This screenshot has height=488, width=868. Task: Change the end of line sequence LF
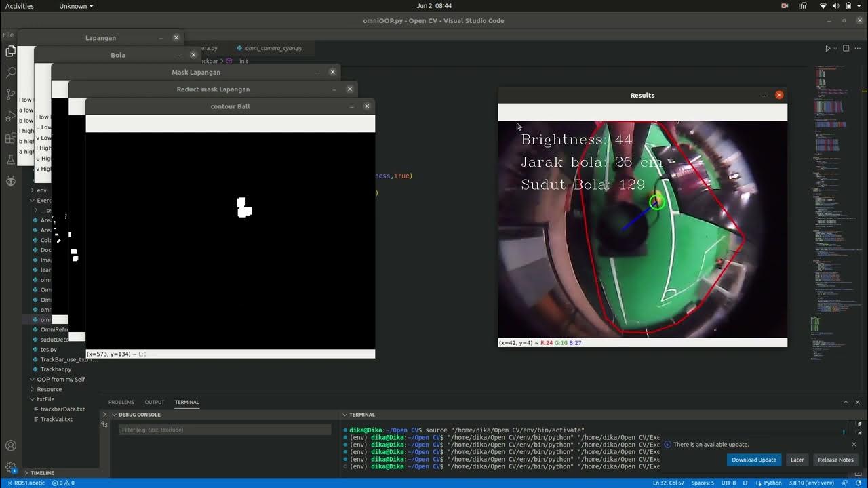pos(746,483)
